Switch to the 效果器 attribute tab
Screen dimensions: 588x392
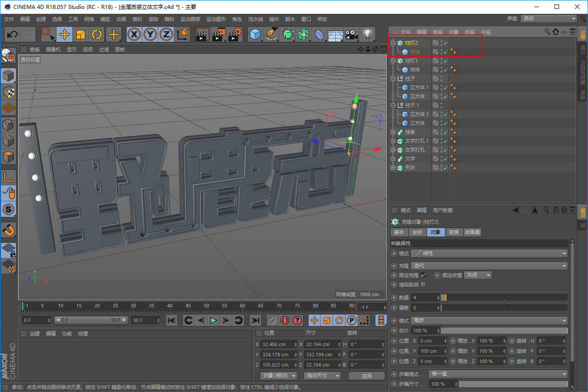pyautogui.click(x=472, y=233)
